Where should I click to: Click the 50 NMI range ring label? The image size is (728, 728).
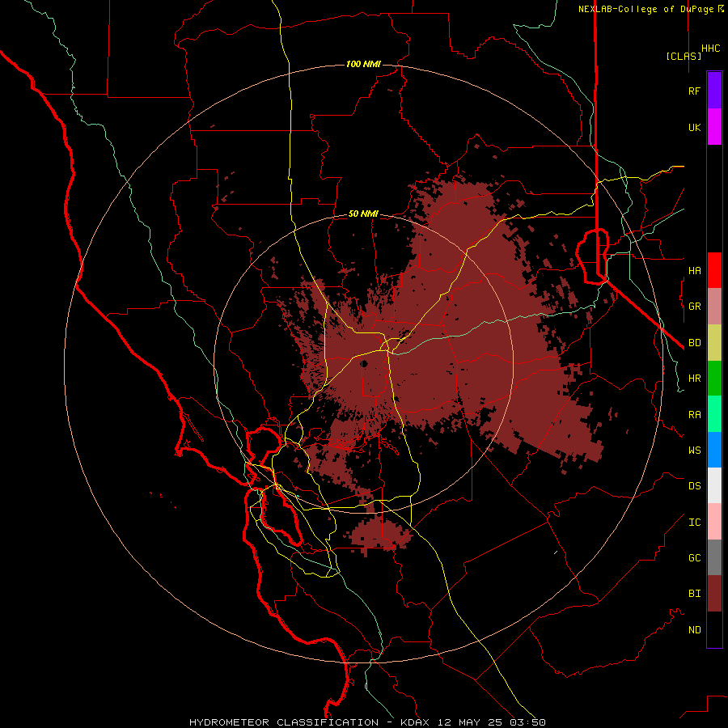point(363,214)
